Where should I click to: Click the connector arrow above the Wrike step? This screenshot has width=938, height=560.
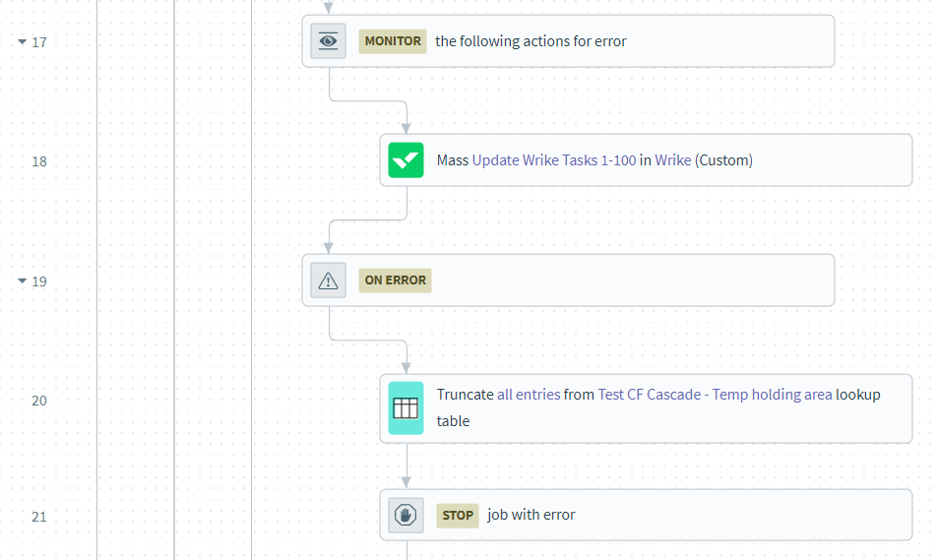click(406, 126)
